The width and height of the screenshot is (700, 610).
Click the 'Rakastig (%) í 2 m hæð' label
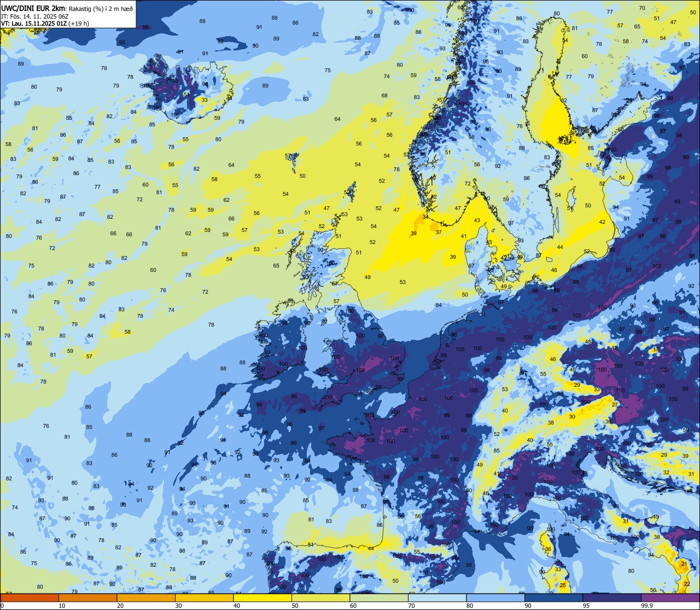pyautogui.click(x=102, y=9)
